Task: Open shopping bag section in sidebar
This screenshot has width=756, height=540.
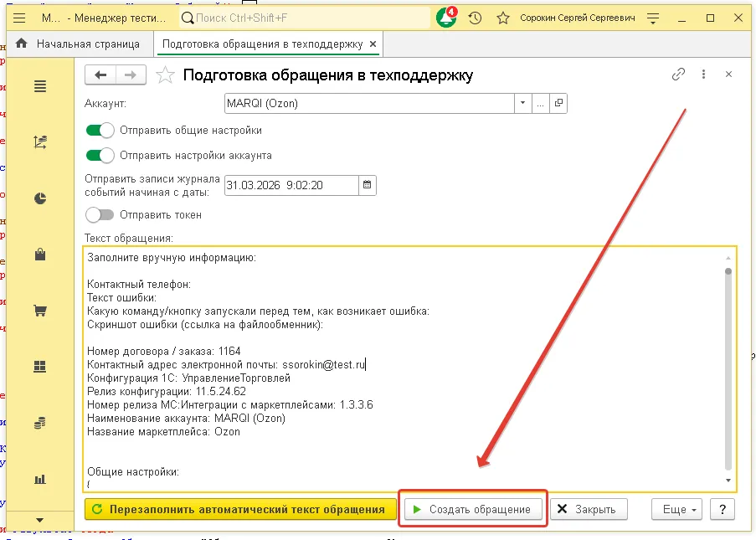Action: pos(39,255)
